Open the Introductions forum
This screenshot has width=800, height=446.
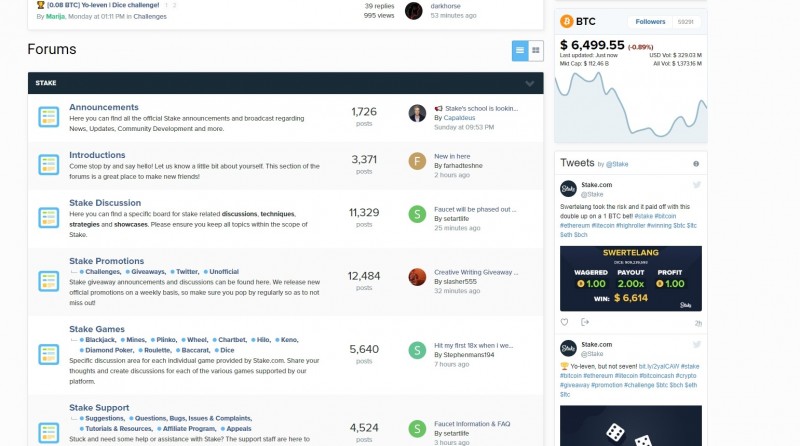click(x=97, y=155)
